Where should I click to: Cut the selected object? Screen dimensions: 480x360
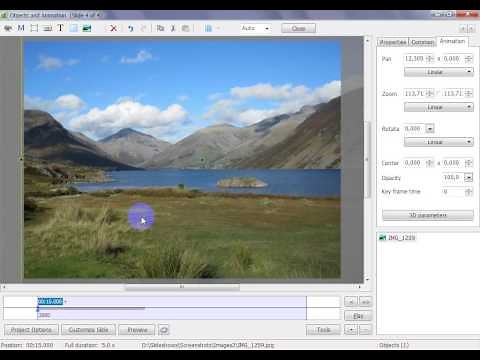(x=173, y=28)
